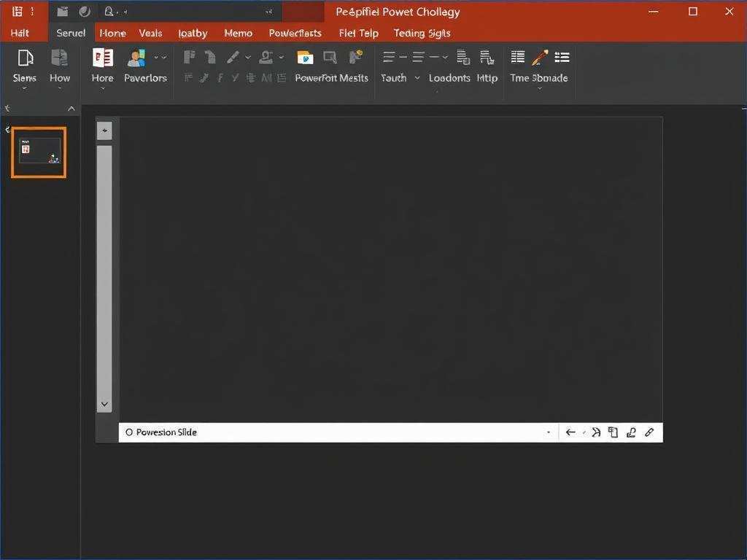
Task: Click the back arrow in the bottom bar
Action: pos(570,432)
